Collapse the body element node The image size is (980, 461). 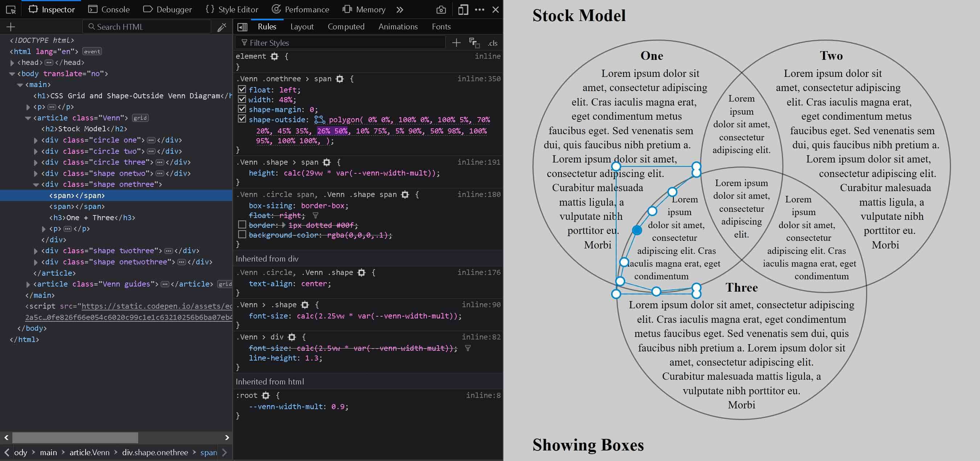click(x=12, y=74)
